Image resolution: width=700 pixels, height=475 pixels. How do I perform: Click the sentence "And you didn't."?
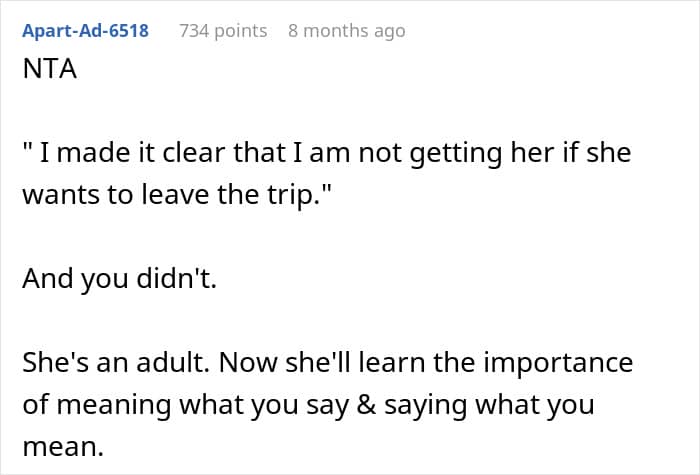pos(120,279)
